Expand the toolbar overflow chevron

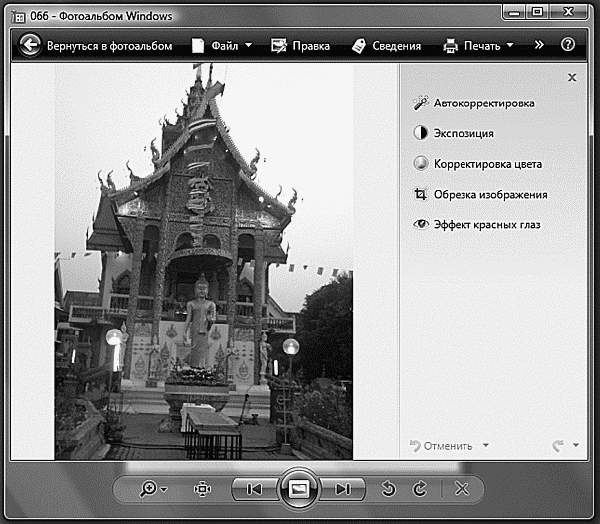coord(539,45)
